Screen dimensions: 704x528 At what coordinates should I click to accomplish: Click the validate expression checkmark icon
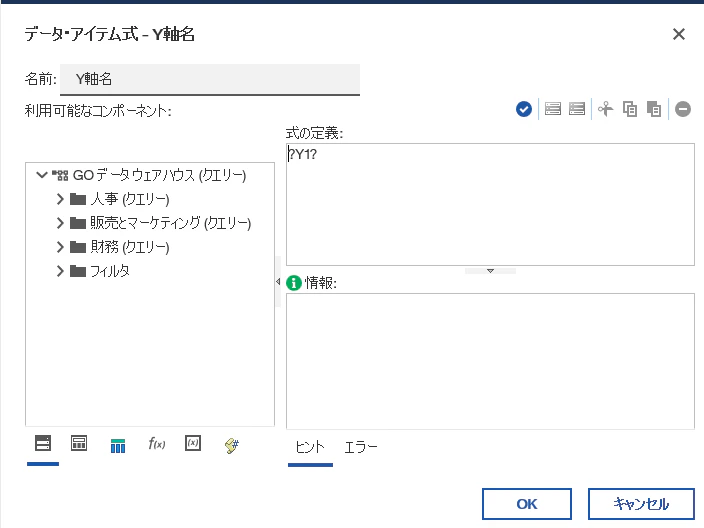point(524,109)
